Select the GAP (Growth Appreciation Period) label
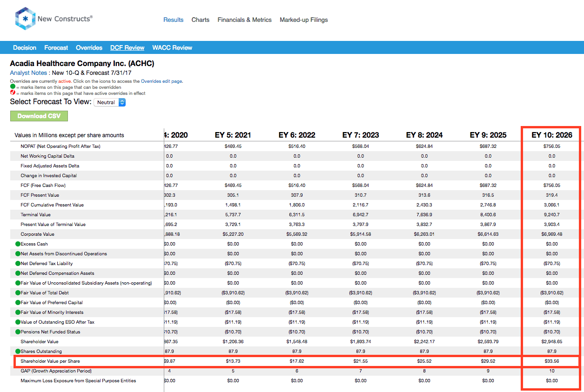This screenshot has height=392, width=584. tap(56, 371)
